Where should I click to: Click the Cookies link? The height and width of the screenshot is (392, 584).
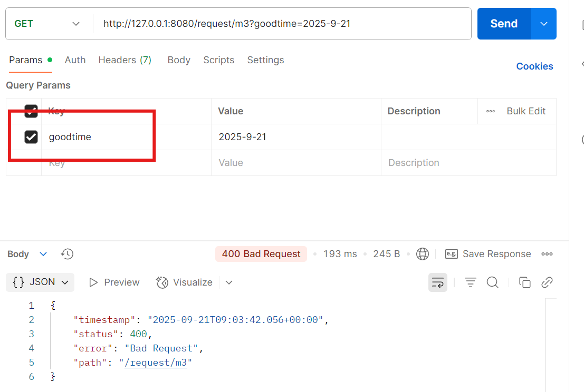click(x=534, y=66)
